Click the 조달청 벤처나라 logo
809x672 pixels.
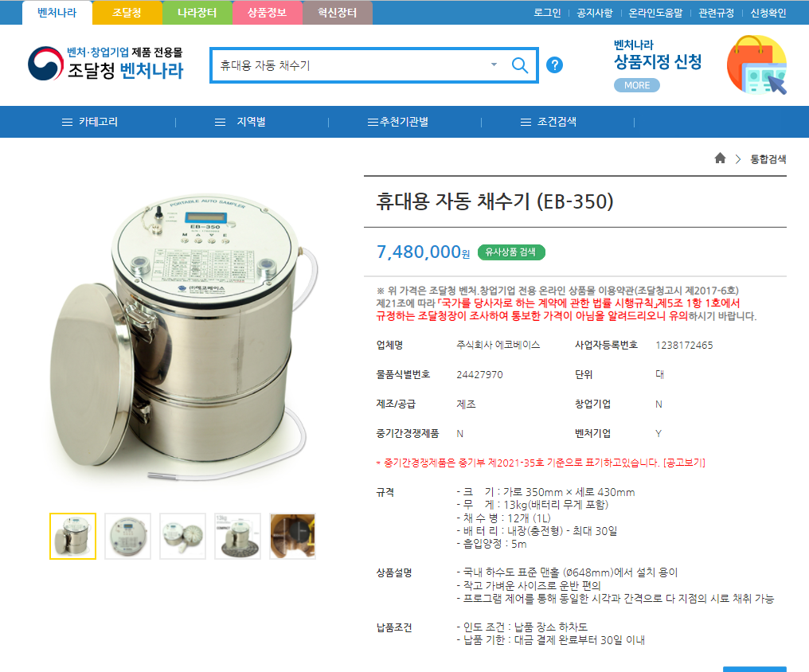click(105, 64)
